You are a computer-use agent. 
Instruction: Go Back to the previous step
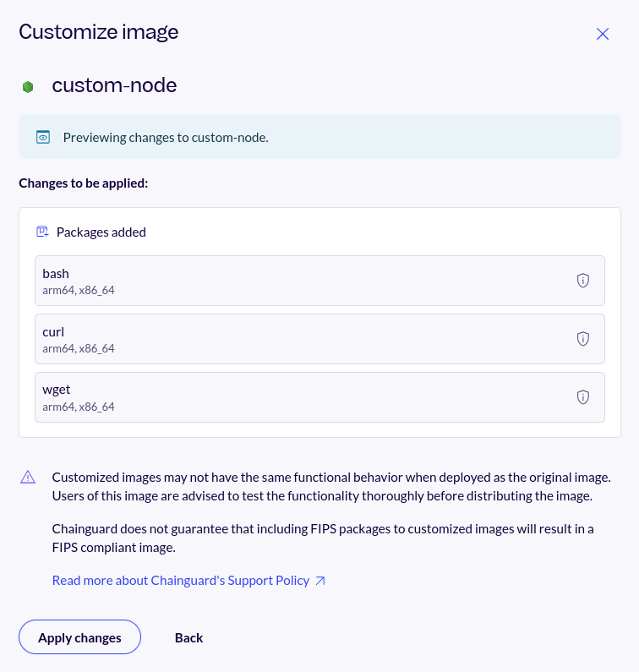[x=188, y=637]
